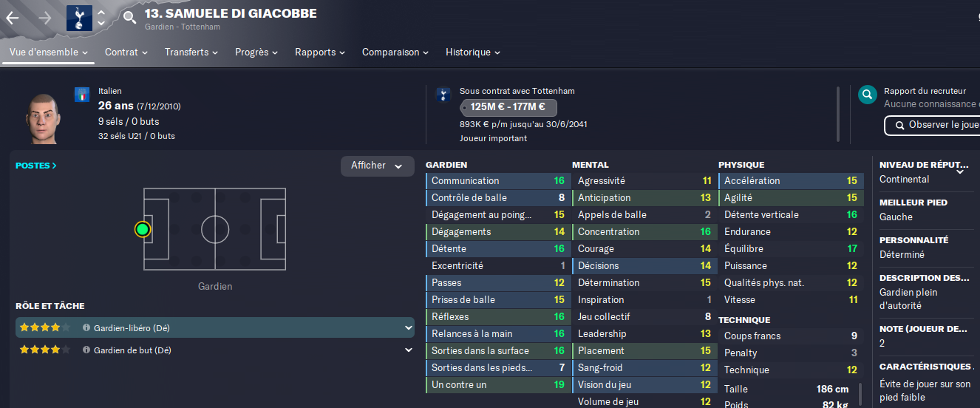The width and height of the screenshot is (980, 408).
Task: Click the Tottenham club badge in header
Action: coord(79,18)
